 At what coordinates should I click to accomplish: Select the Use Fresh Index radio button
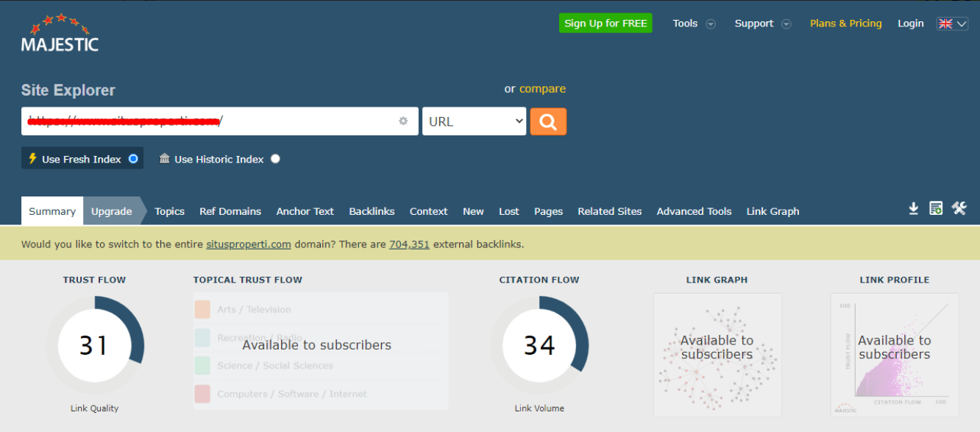point(133,159)
